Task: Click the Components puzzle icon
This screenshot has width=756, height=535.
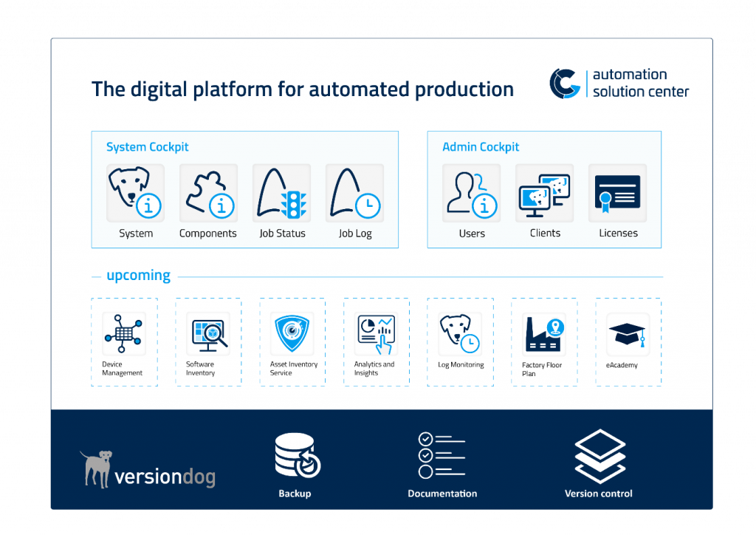Action: [x=208, y=194]
